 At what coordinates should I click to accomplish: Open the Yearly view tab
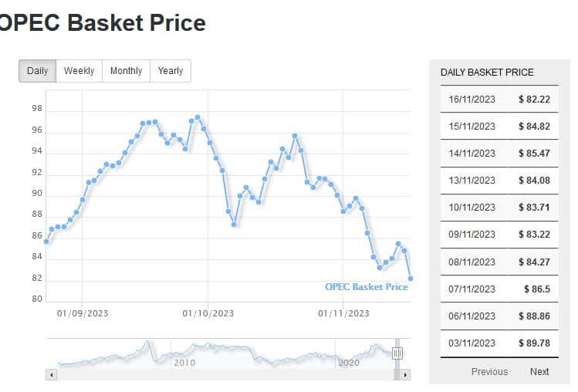(x=171, y=71)
